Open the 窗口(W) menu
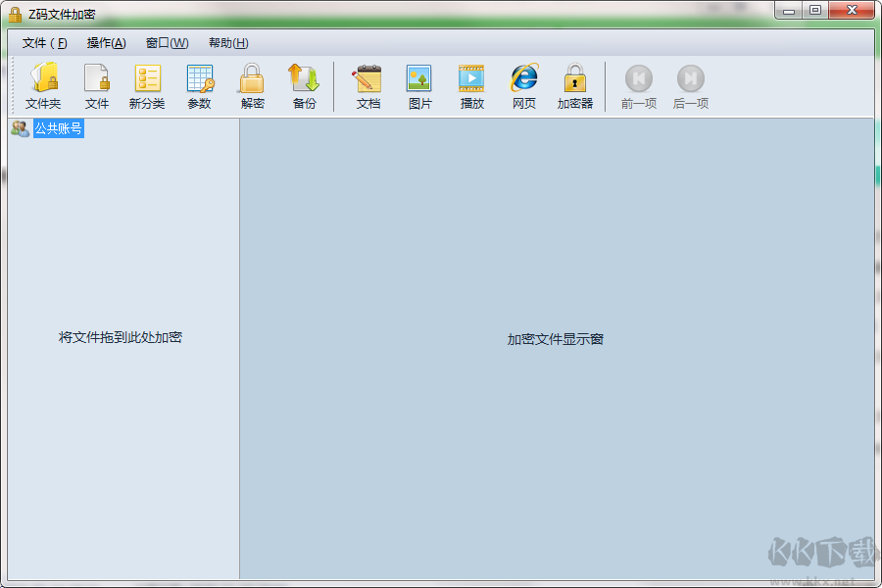 tap(167, 43)
